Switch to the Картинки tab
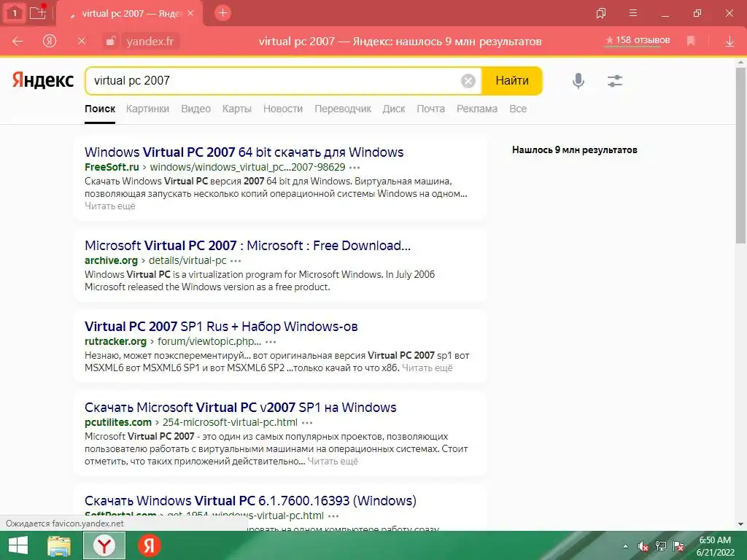 (147, 109)
